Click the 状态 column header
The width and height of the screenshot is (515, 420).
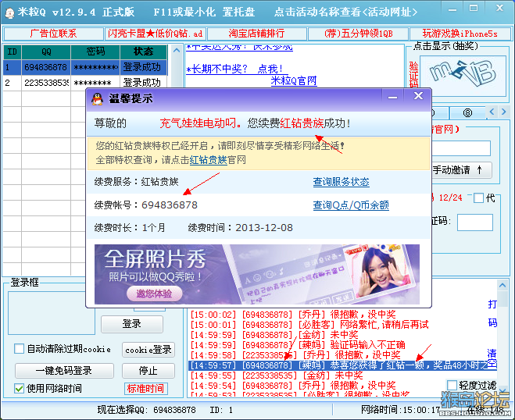click(x=144, y=52)
